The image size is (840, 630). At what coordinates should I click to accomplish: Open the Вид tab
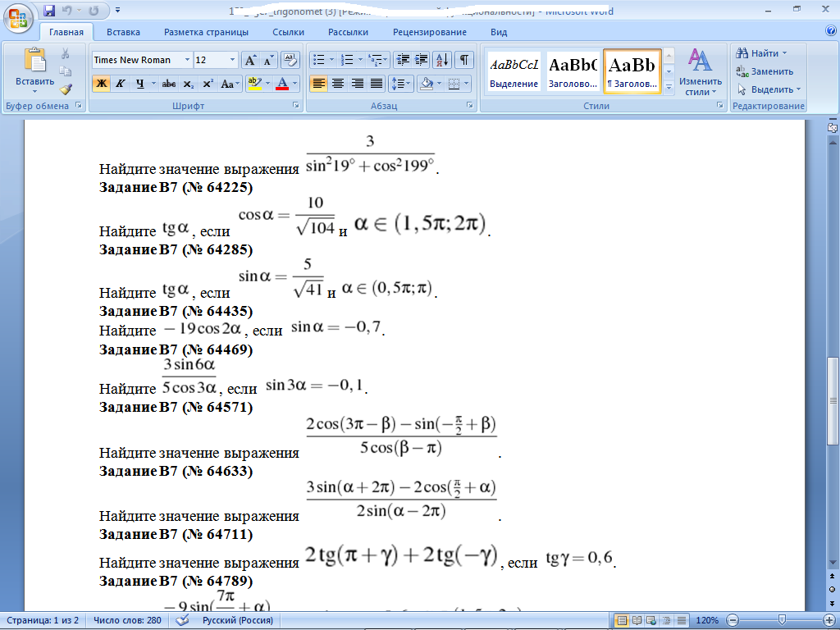(x=499, y=32)
